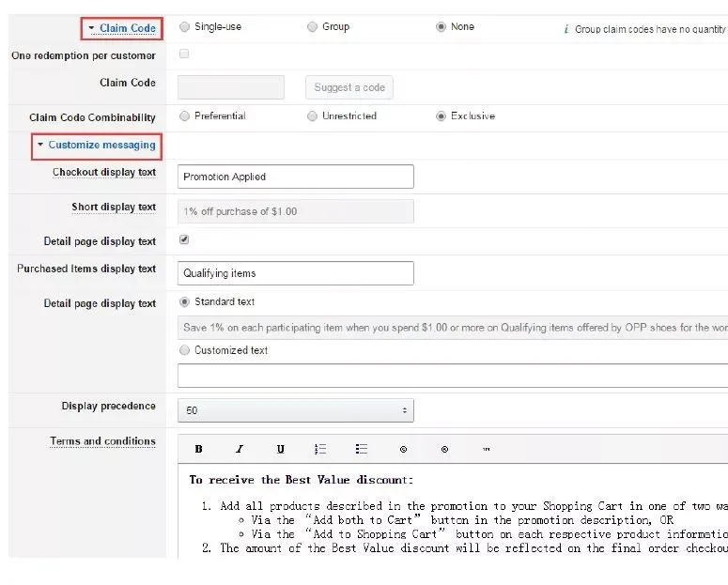Choose Unrestricted claim code combinability
This screenshot has width=728, height=585.
(313, 116)
